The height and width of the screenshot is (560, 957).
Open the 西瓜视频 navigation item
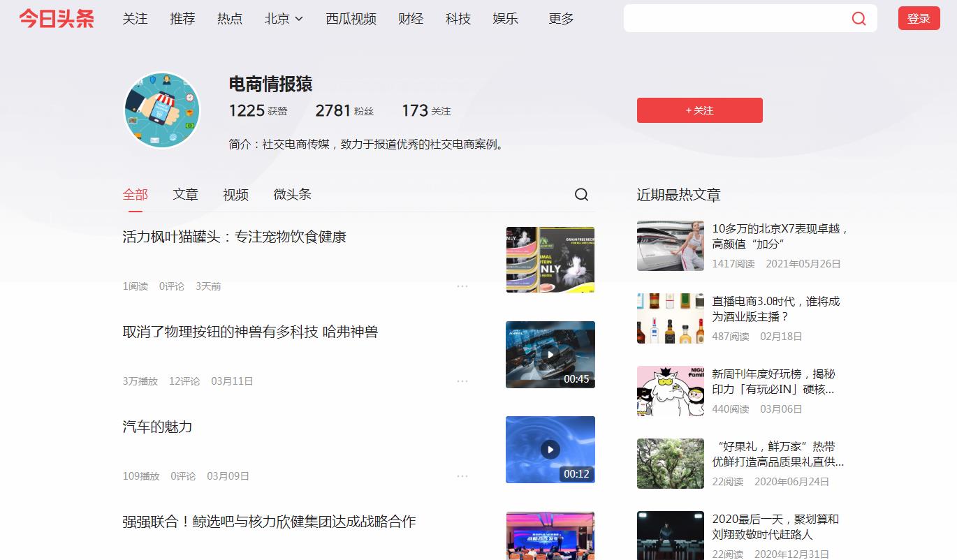point(351,19)
